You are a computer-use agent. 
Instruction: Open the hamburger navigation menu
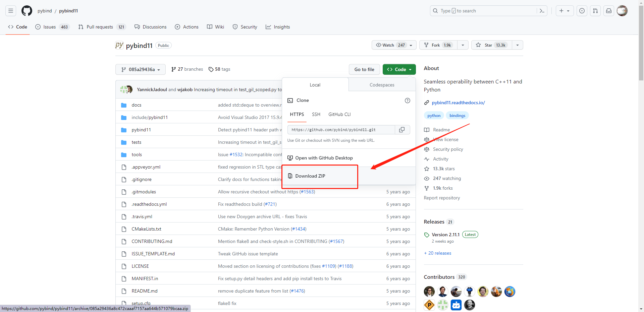(x=11, y=11)
